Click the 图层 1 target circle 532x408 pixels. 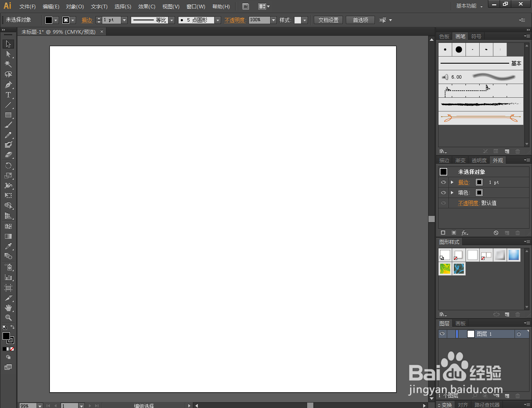519,334
